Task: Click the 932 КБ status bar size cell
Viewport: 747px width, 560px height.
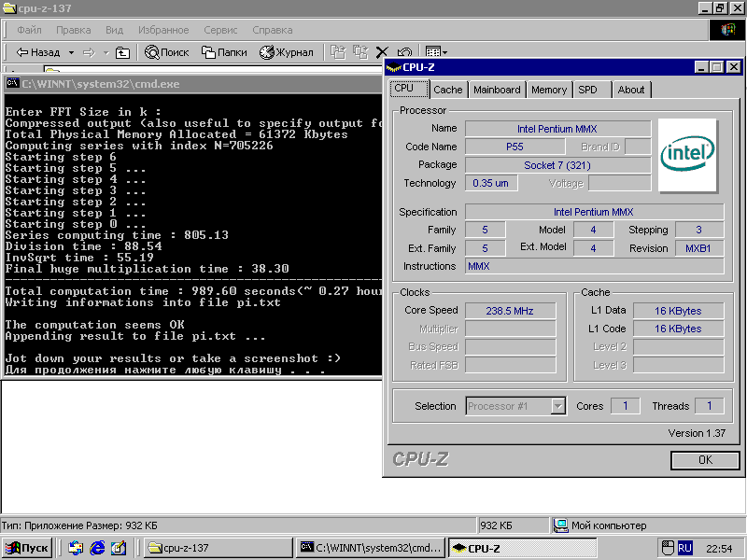Action: (x=513, y=525)
